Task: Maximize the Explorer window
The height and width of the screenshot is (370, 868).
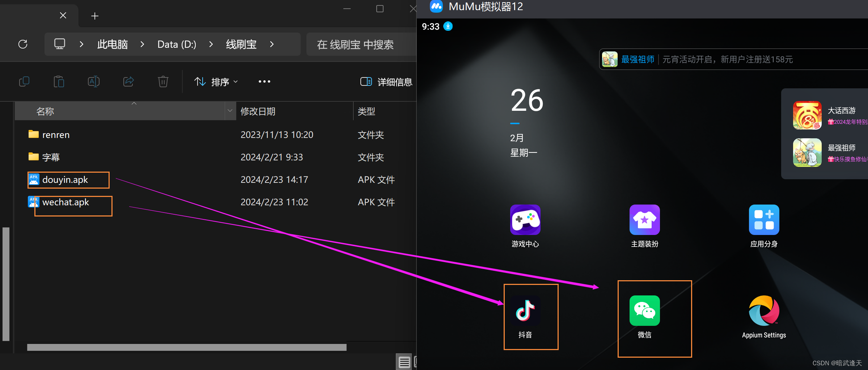Action: click(380, 9)
